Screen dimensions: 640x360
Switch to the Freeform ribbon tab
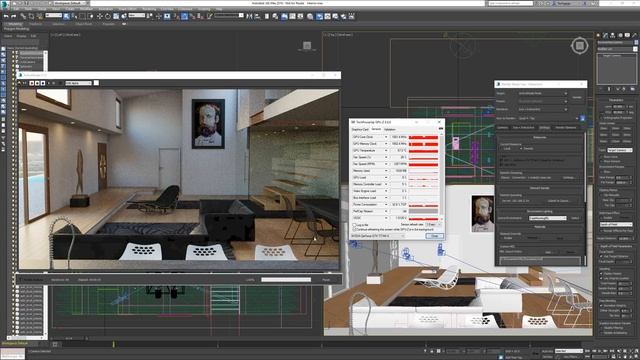click(35, 24)
